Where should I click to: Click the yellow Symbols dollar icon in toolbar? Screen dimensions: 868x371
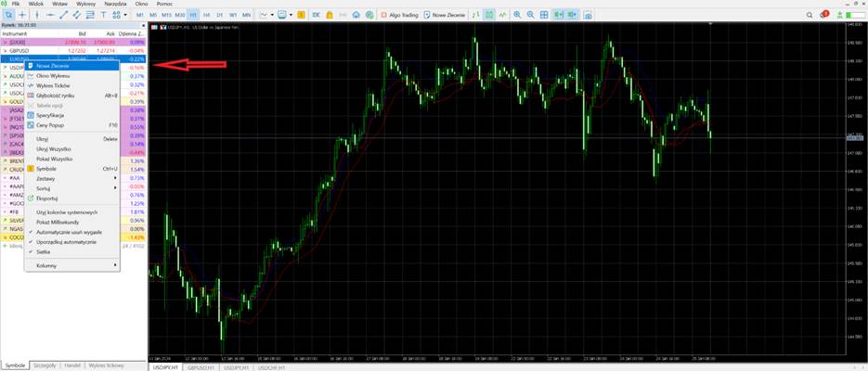[x=301, y=15]
